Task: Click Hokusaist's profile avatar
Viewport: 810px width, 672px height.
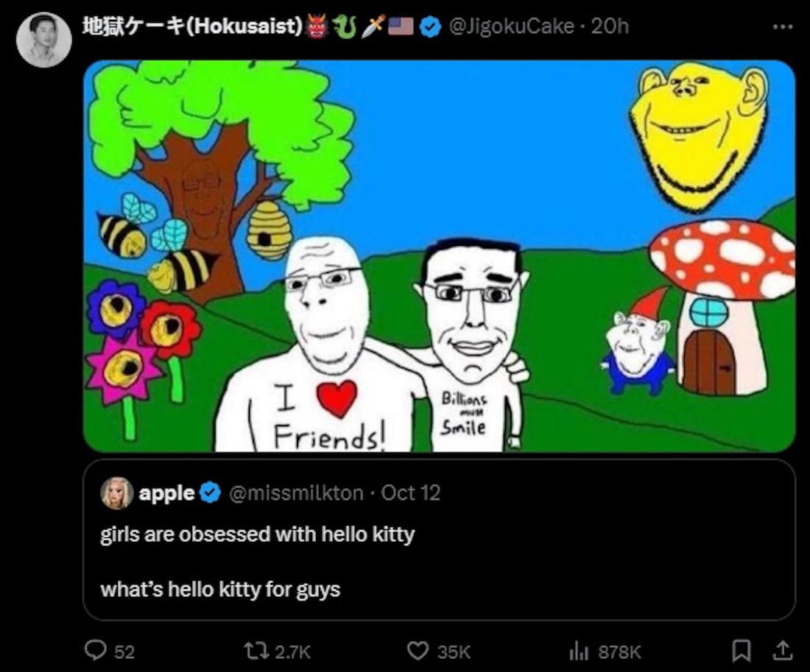Action: coord(44,31)
